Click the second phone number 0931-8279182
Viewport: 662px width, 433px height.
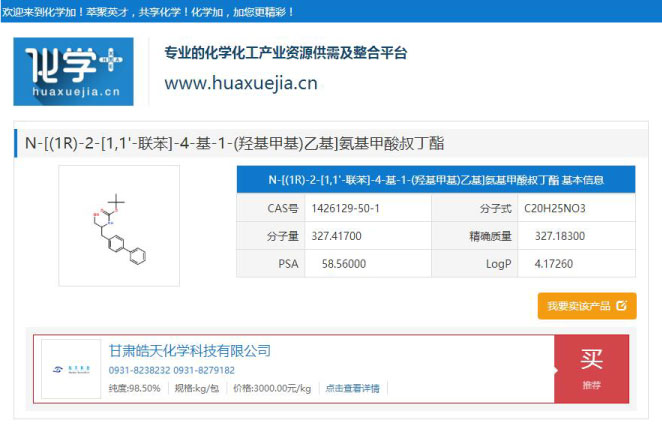[204, 370]
